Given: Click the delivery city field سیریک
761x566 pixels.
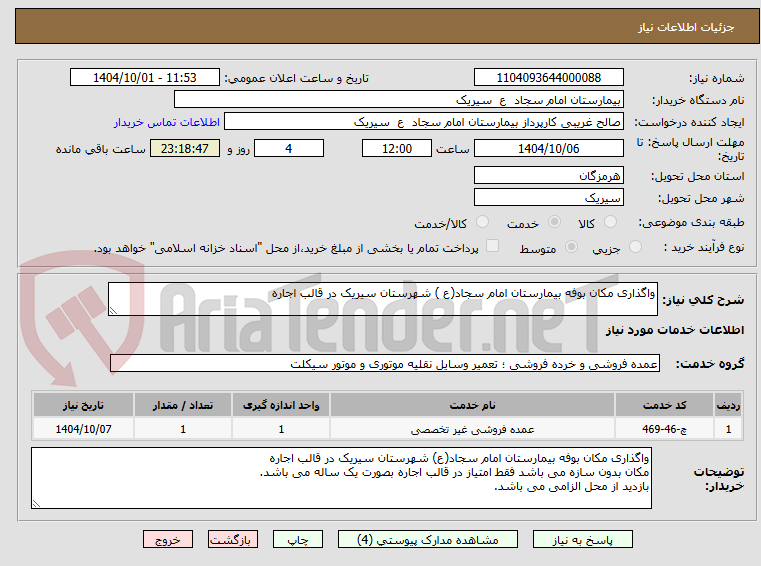Looking at the screenshot, I should pos(548,198).
